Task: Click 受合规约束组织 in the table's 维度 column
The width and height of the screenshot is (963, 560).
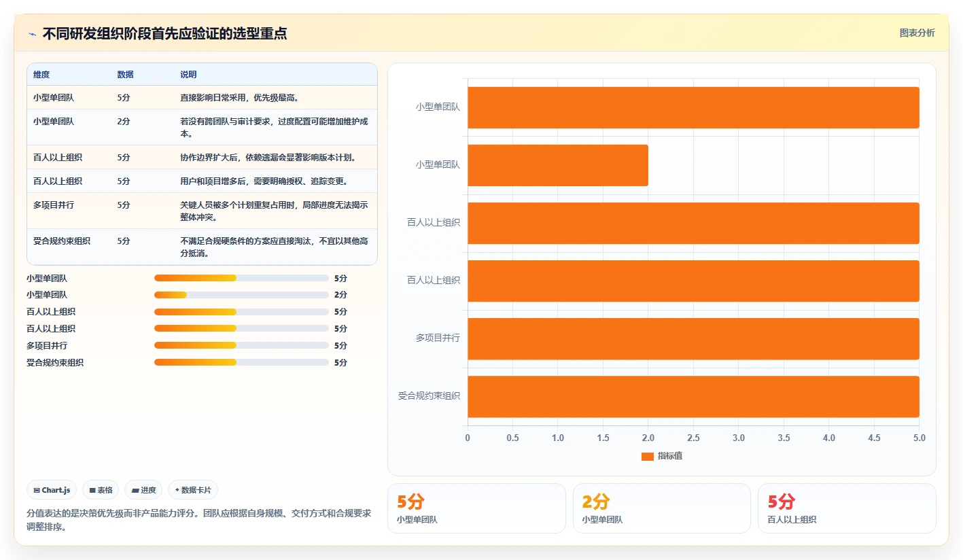Action: click(62, 241)
